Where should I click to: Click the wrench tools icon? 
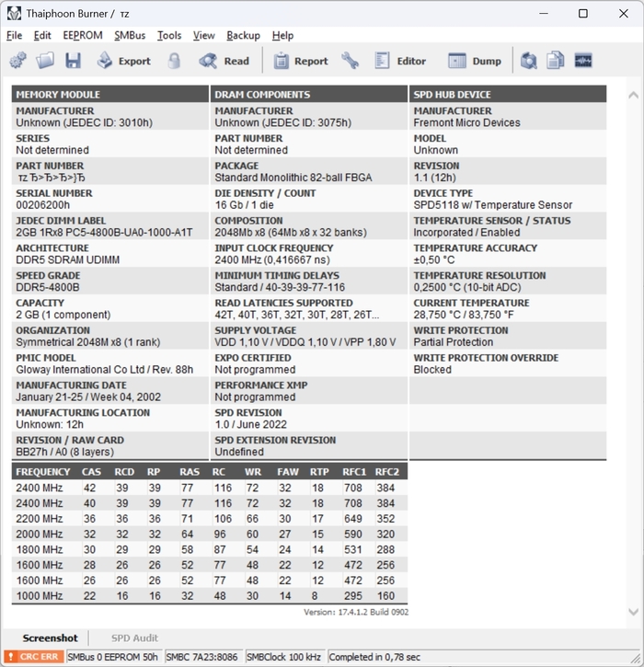(350, 61)
